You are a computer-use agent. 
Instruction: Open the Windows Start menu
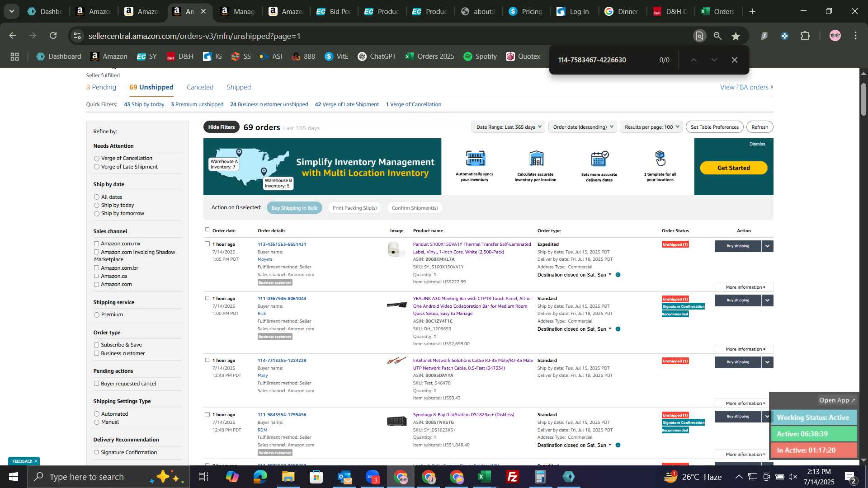click(x=13, y=477)
